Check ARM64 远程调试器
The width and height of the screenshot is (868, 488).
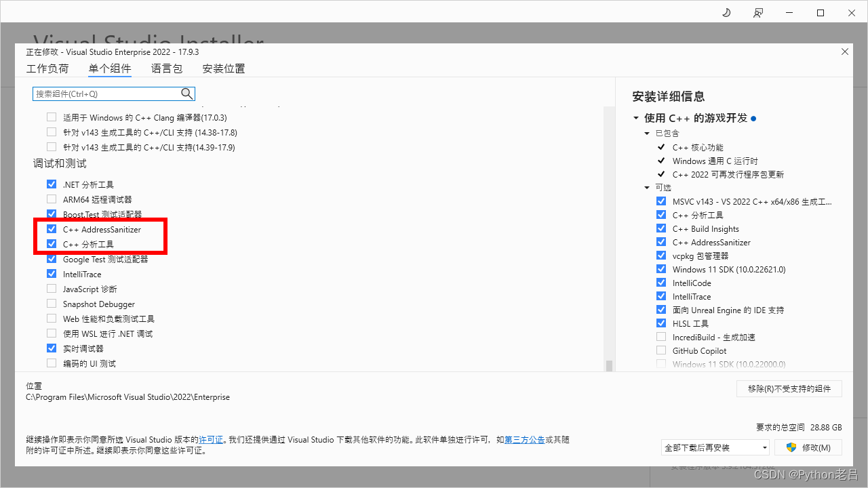52,199
